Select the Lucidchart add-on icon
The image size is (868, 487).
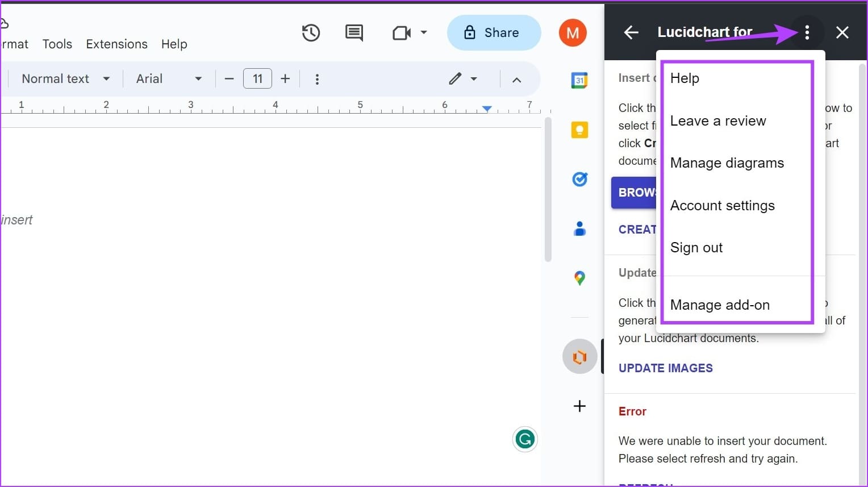pos(579,357)
